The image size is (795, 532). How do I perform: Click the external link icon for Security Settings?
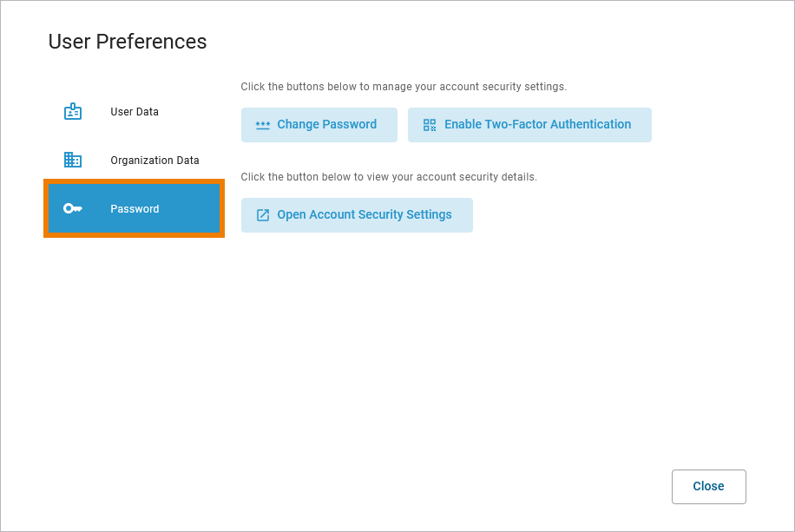tap(263, 215)
